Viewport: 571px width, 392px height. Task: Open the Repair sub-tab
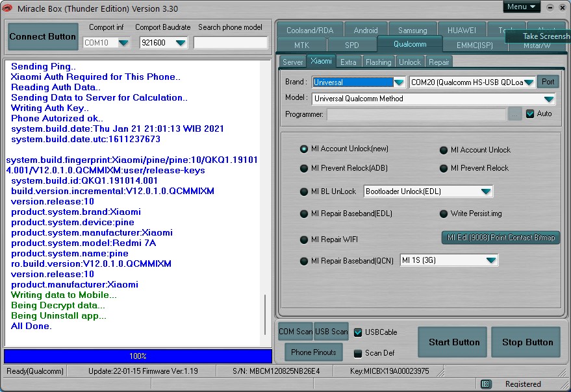(439, 62)
